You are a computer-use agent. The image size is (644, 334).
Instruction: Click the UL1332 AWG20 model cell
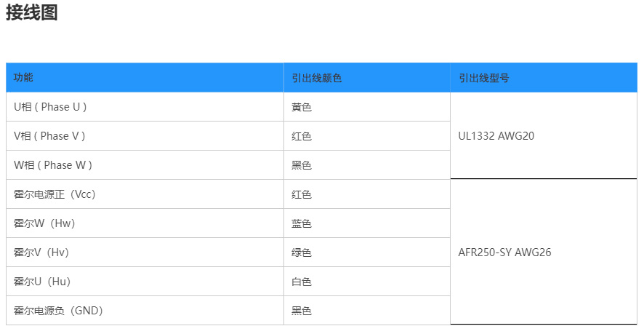[x=496, y=136]
